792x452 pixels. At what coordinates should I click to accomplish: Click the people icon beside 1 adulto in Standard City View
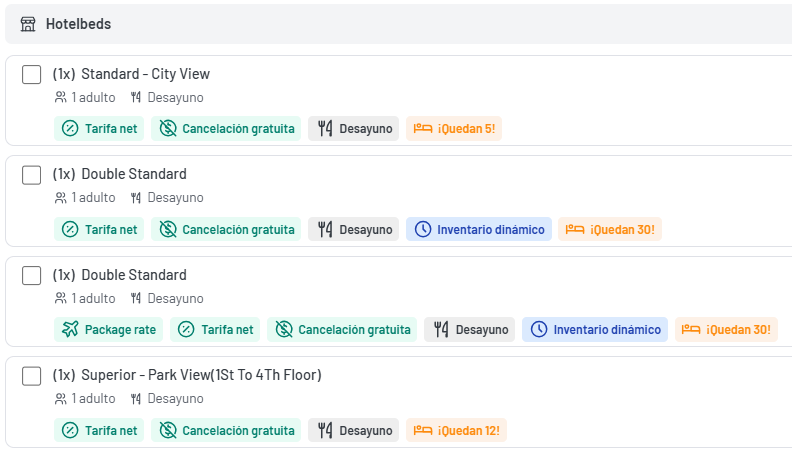[61, 97]
